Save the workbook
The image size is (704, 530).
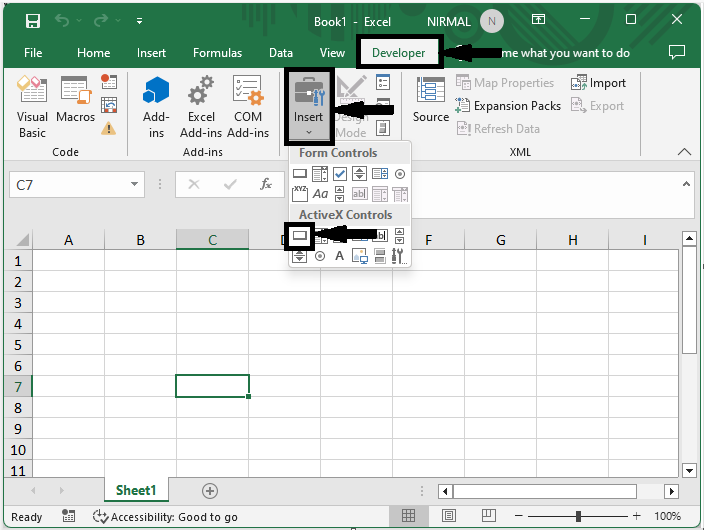tap(33, 21)
